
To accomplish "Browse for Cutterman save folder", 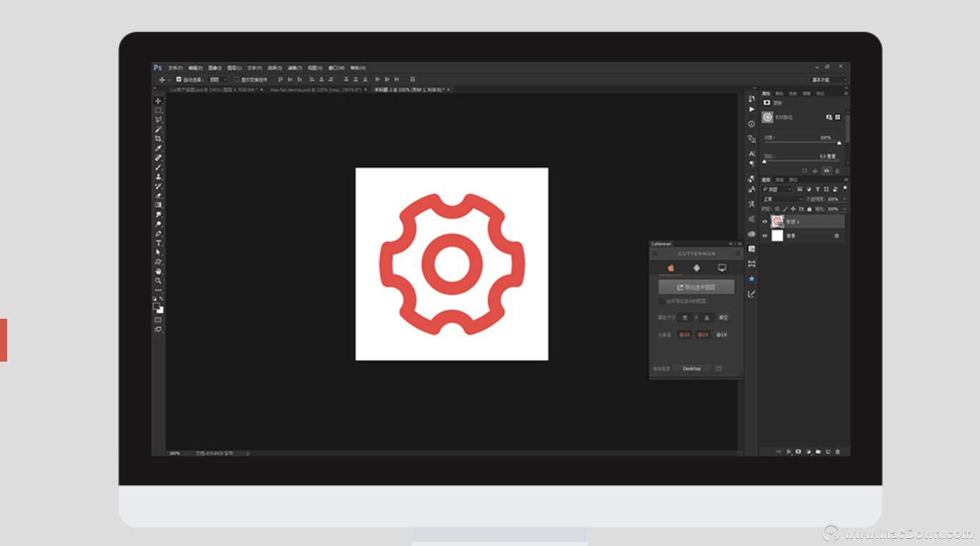I will [x=719, y=369].
